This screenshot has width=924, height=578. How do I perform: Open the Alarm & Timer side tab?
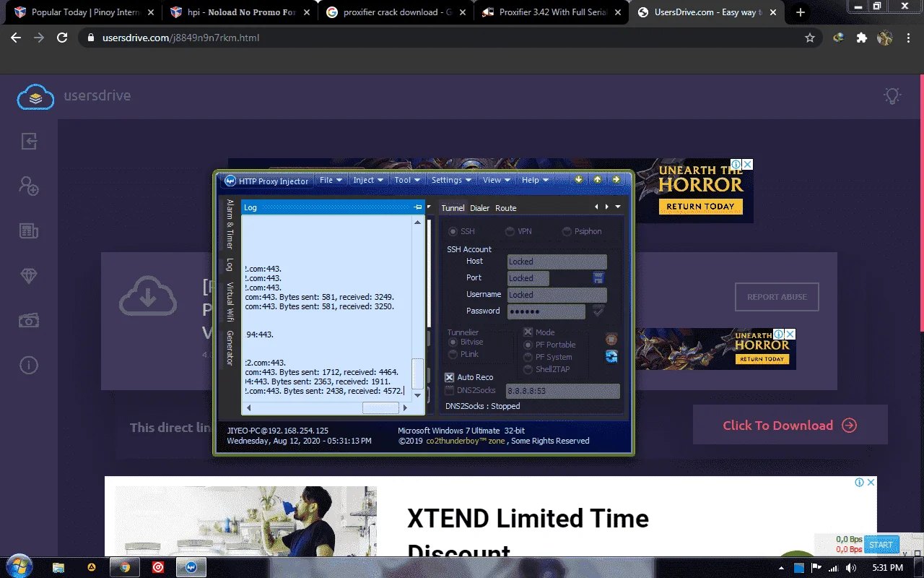(230, 224)
